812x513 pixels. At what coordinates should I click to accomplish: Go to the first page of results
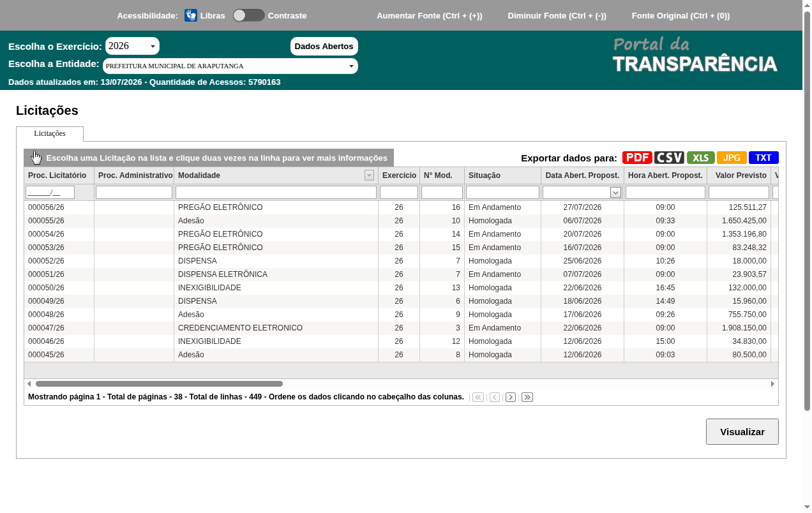pos(478,397)
